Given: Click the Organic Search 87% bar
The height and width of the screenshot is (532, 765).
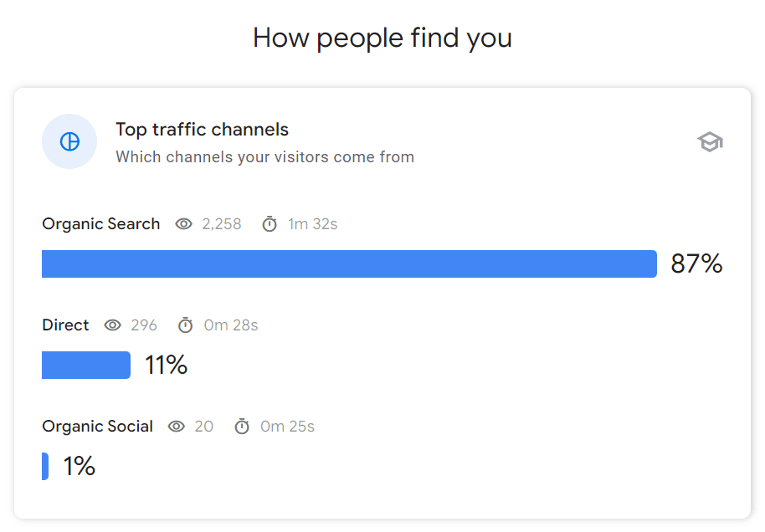Looking at the screenshot, I should (x=349, y=263).
